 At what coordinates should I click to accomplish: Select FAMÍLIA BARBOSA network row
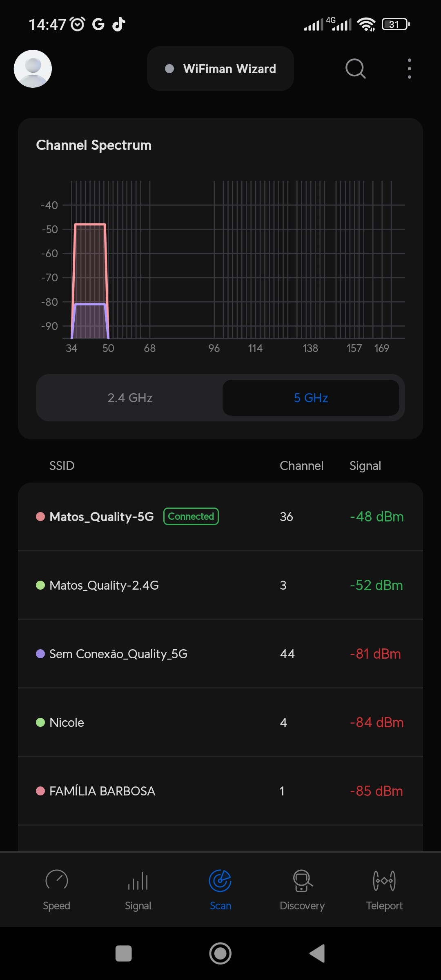pyautogui.click(x=220, y=791)
